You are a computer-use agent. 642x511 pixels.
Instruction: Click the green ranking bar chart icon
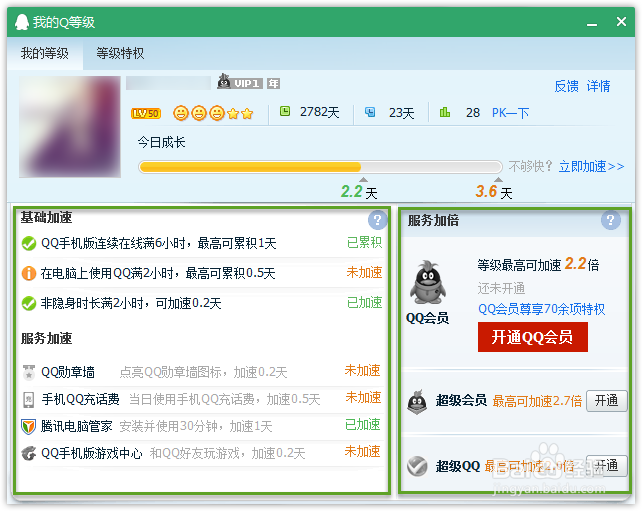click(x=445, y=111)
